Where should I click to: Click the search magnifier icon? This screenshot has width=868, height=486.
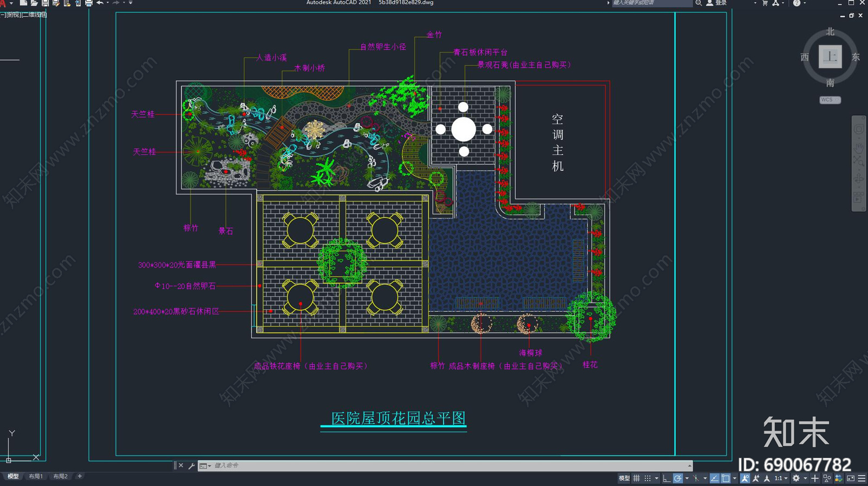(x=699, y=3)
